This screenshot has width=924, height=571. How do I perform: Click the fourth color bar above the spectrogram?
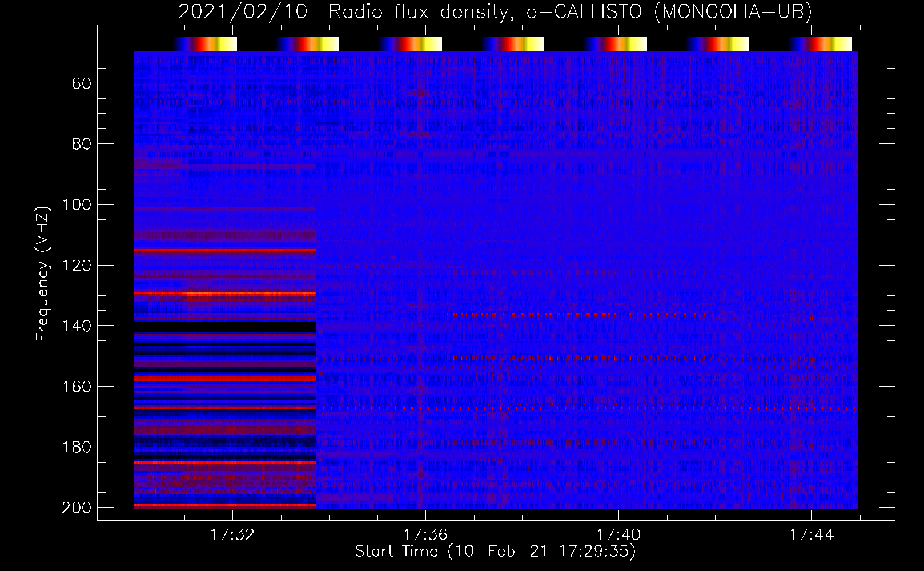tap(513, 43)
